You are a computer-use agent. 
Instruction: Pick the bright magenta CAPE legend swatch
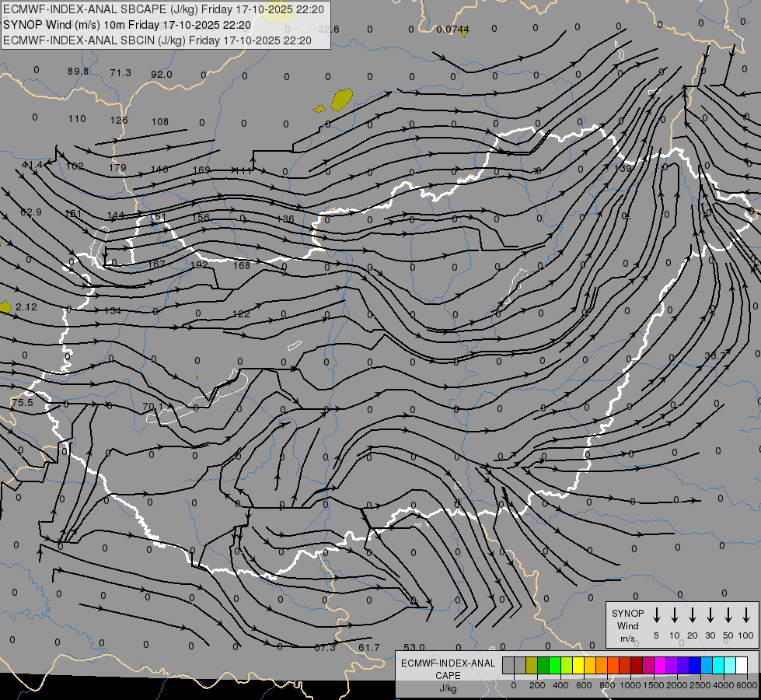pos(660,666)
